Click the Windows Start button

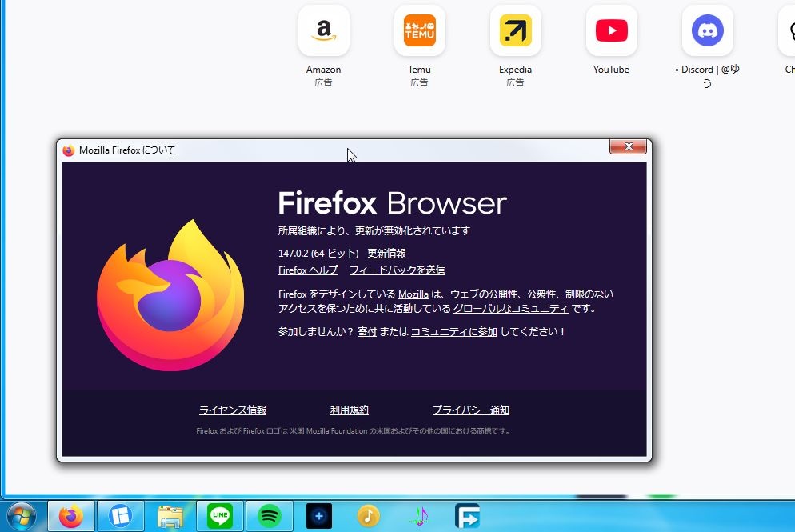point(20,517)
